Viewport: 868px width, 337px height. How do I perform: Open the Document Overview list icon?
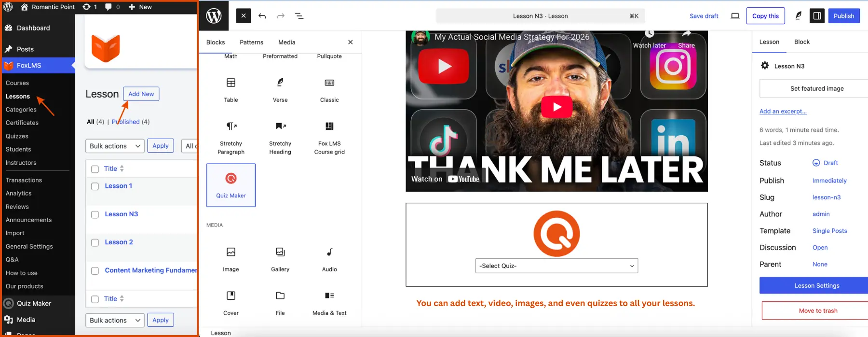click(x=299, y=16)
